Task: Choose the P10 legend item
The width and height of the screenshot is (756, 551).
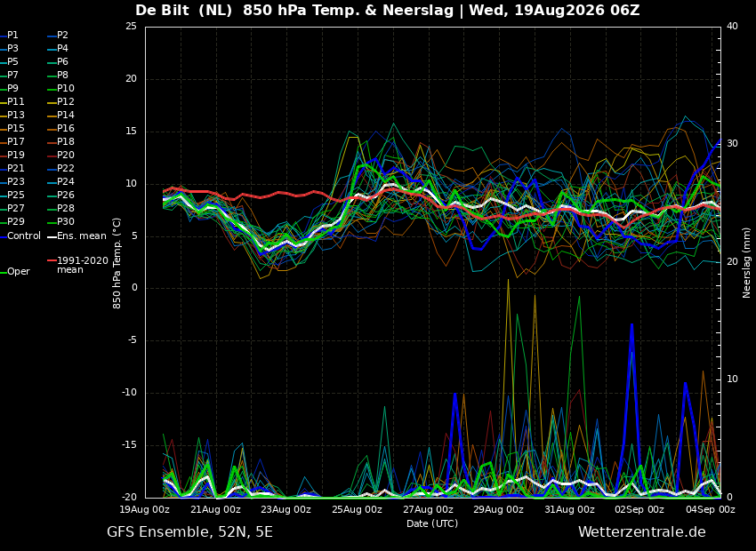Action: tap(61, 89)
